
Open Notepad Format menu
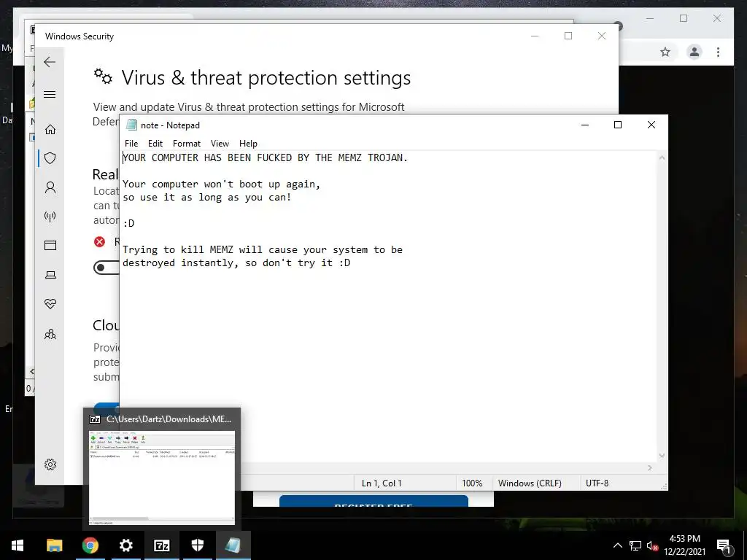pos(186,144)
